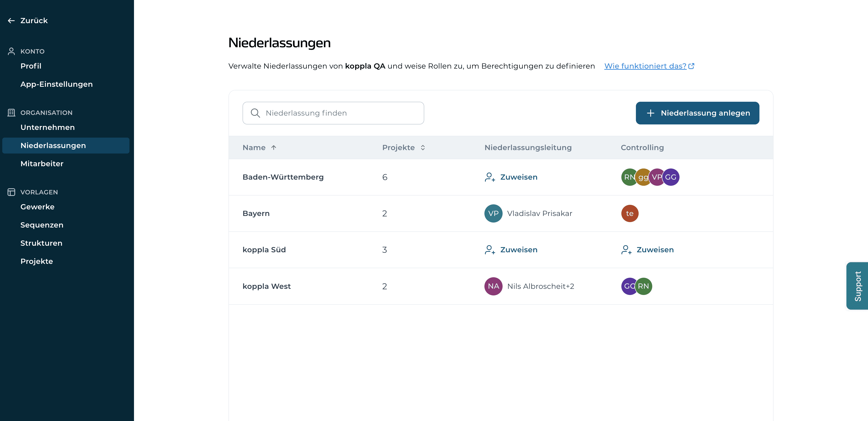The width and height of the screenshot is (868, 421).
Task: Sort the table by the Name column
Action: 259,148
